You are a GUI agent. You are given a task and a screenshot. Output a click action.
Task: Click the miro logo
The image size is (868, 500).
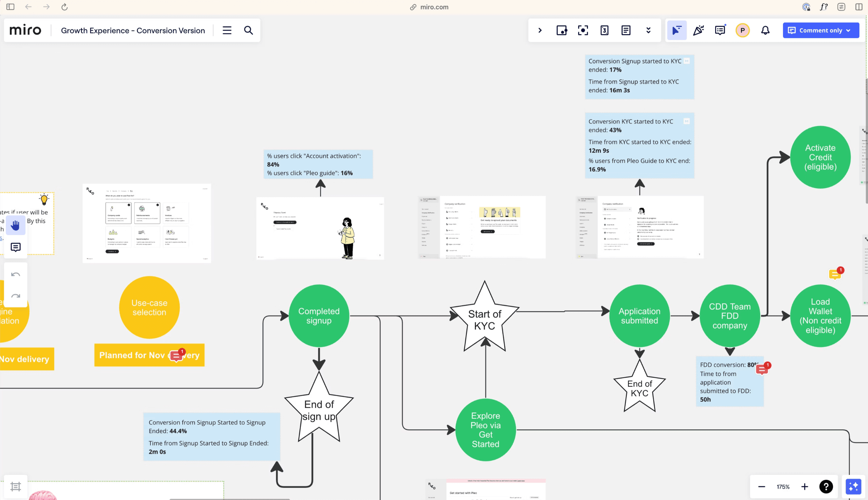pos(25,30)
